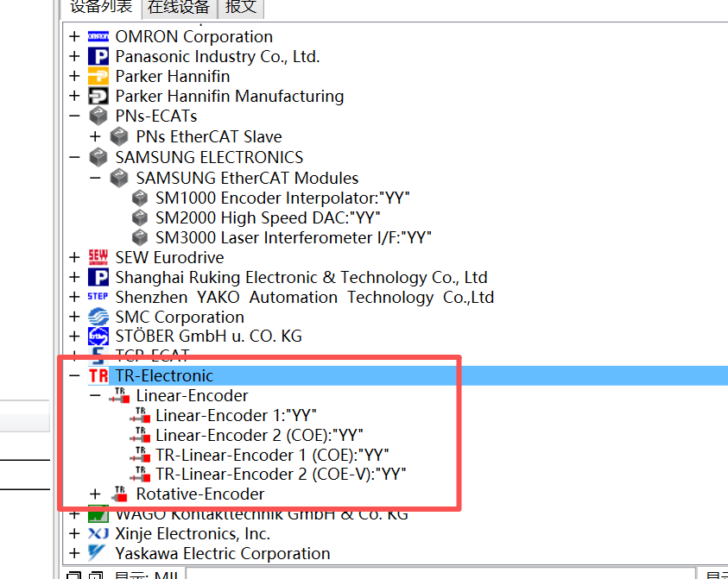Select Shenzhen YAKO Automation Technology row
This screenshot has height=579, width=728.
click(305, 297)
